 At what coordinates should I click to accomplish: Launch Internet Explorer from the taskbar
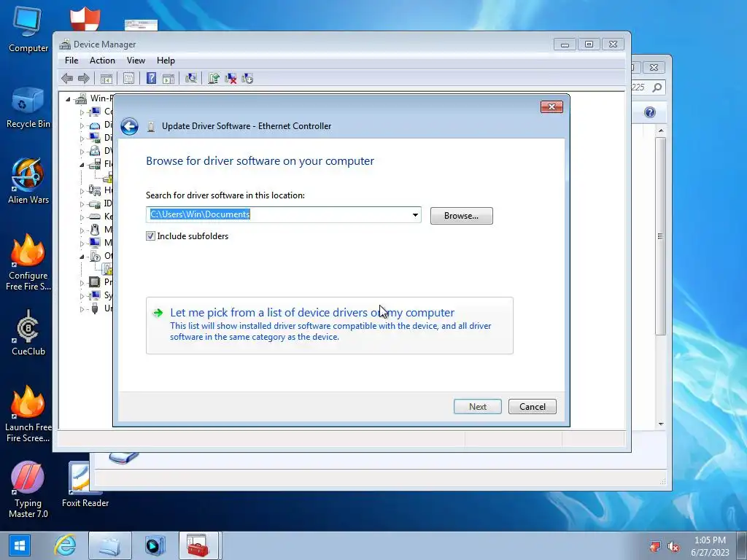point(65,545)
